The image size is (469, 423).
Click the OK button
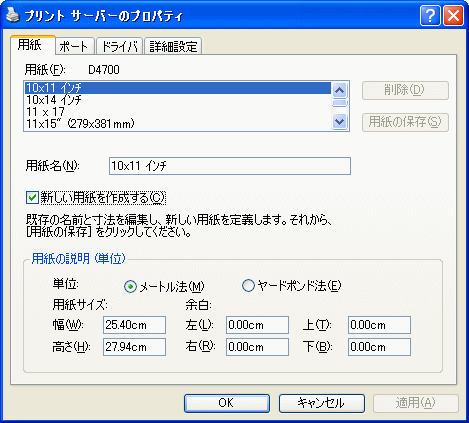click(227, 403)
